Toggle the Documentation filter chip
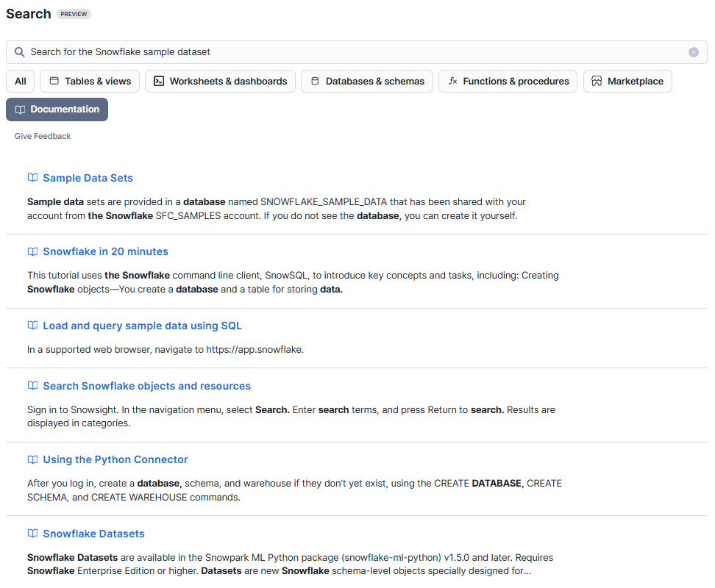 point(57,109)
